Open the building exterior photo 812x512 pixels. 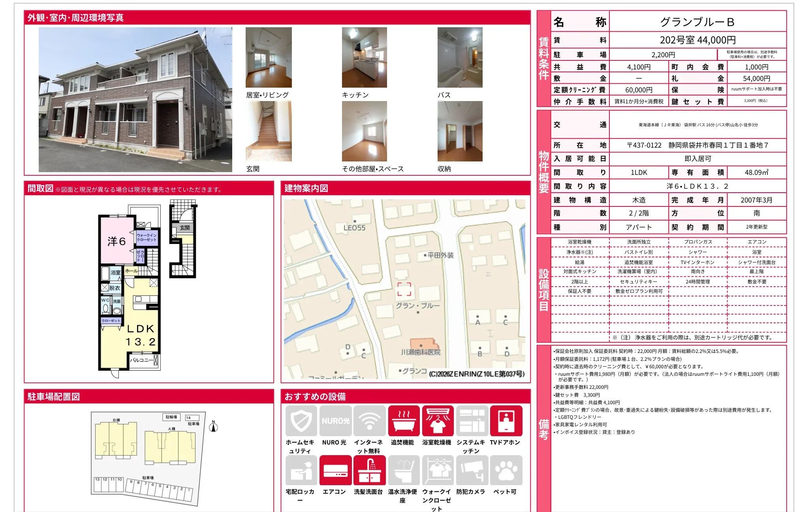[135, 99]
